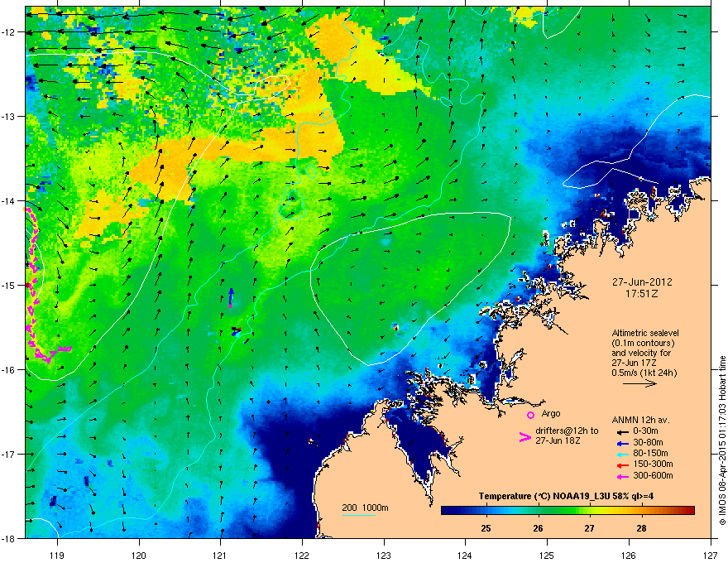Click the magenta 300-600m arrow legend icon
This screenshot has height=563, width=728.
(622, 476)
